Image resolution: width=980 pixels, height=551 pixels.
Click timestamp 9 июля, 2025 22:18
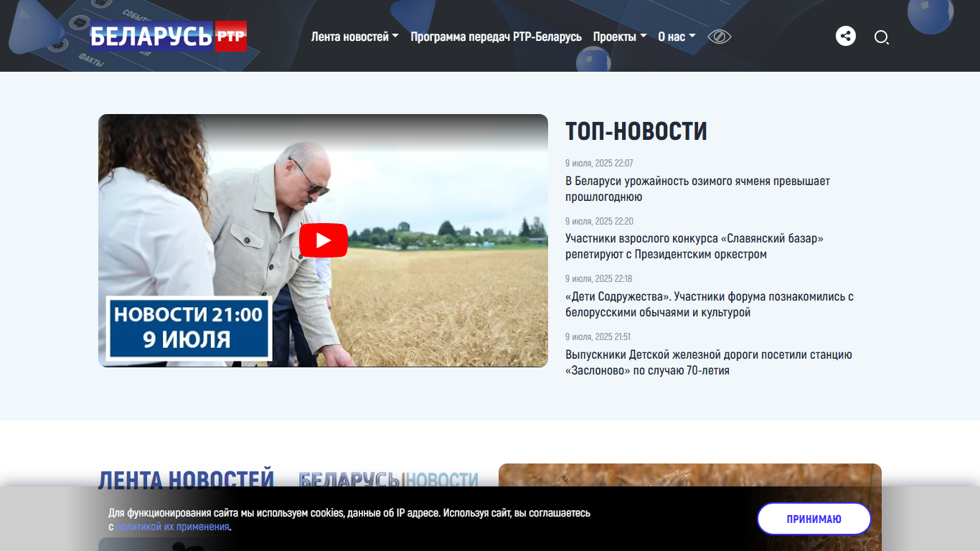(598, 278)
